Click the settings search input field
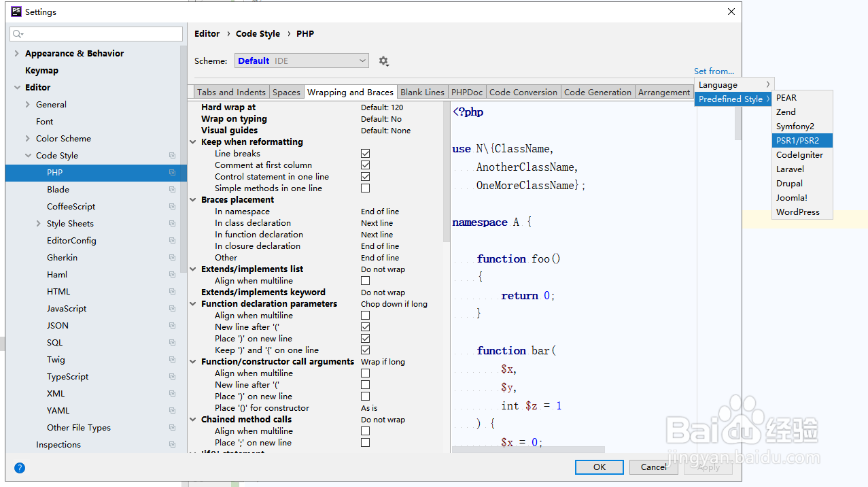This screenshot has height=487, width=868. pyautogui.click(x=96, y=34)
